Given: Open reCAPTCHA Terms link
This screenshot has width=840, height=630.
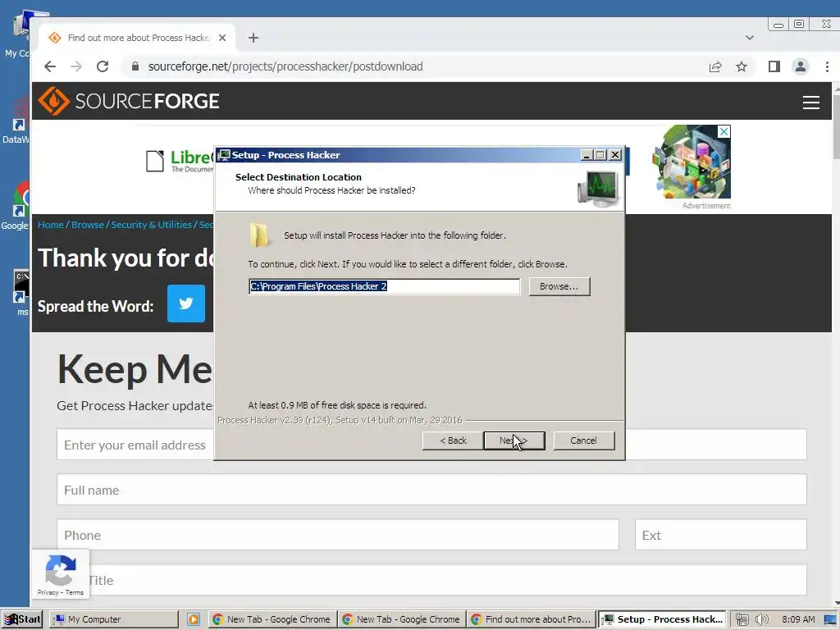Looking at the screenshot, I should pyautogui.click(x=75, y=592).
